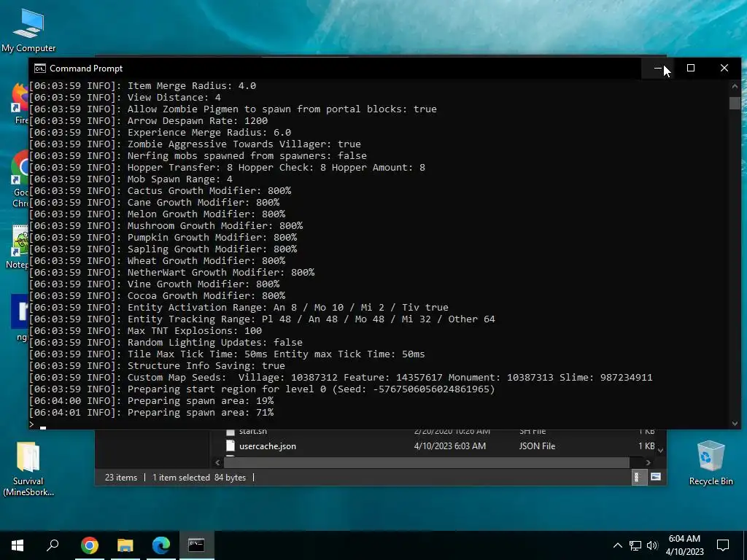Viewport: 747px width, 560px height.
Task: Click the 'Mob Spawn Range: 4' log line
Action: point(131,179)
